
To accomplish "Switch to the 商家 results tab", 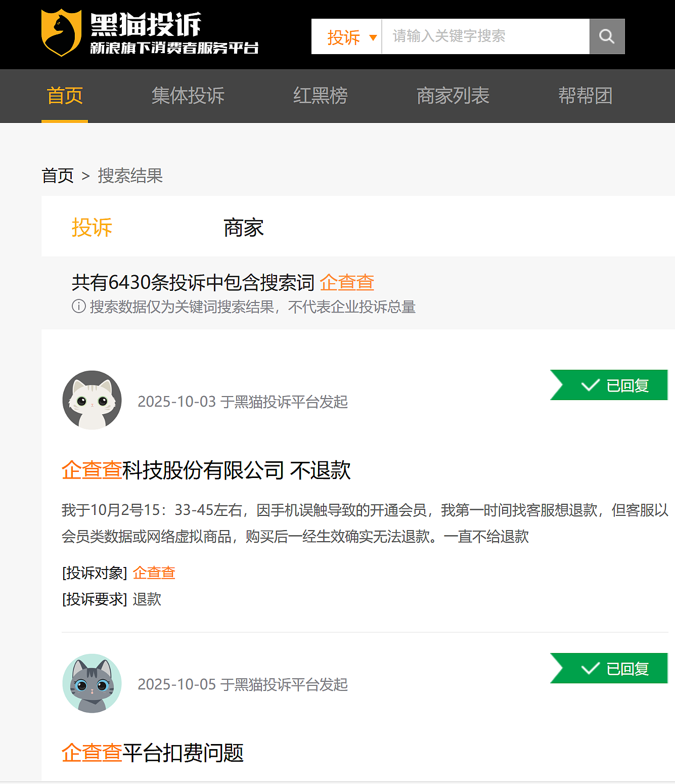I will (x=244, y=227).
